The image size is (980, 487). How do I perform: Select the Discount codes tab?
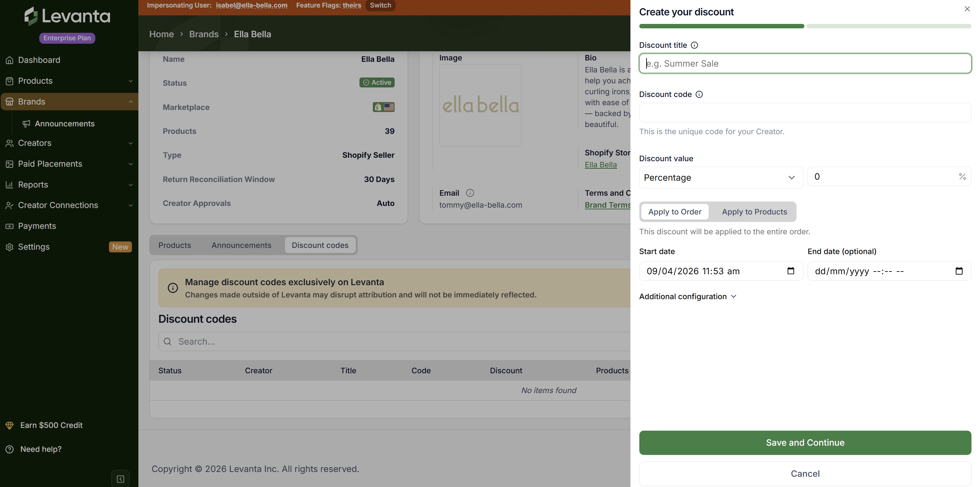tap(320, 245)
